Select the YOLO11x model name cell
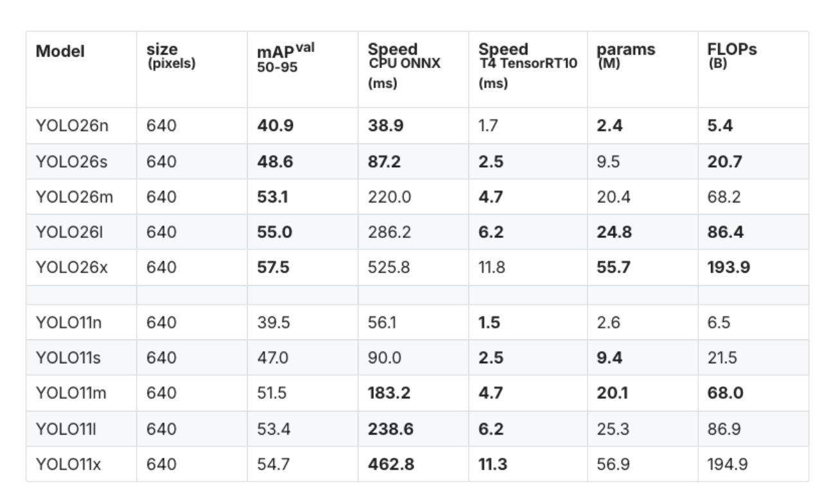Screen dimensions: 830x504 69,464
